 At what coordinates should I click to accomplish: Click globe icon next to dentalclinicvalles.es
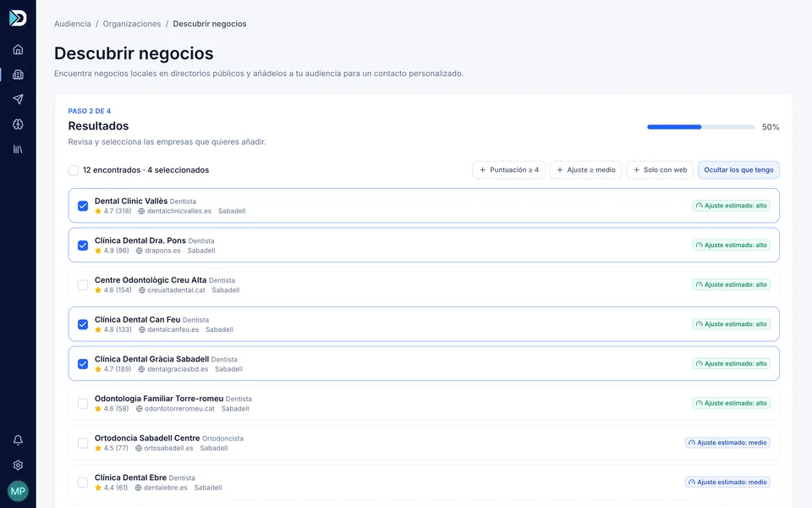[141, 212]
